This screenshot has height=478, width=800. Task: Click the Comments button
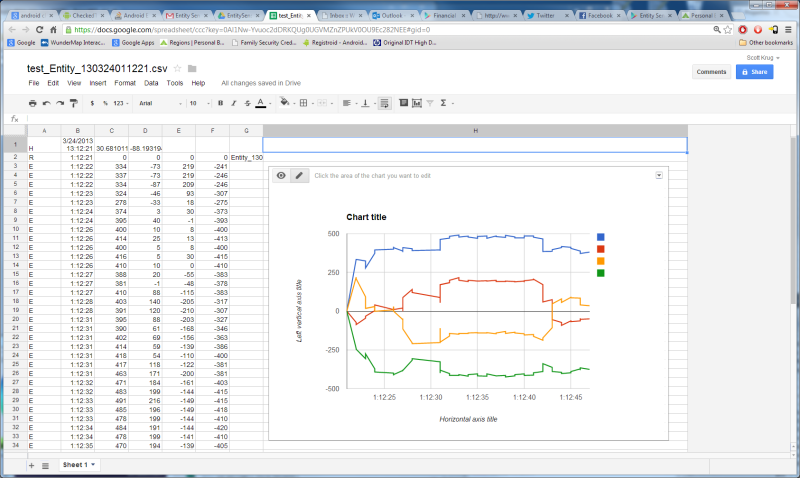coord(711,72)
